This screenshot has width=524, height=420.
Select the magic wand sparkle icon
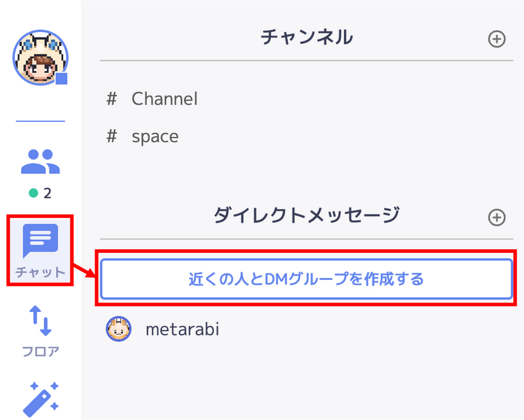[x=41, y=399]
